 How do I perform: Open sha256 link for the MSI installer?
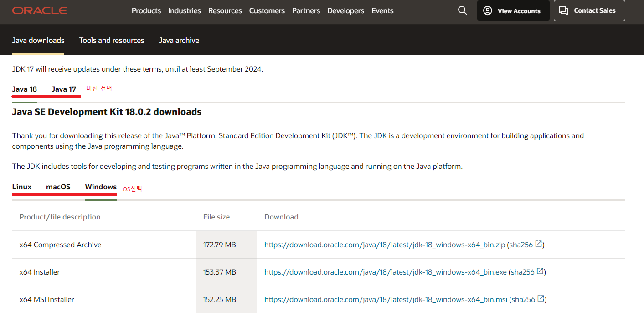[x=523, y=299]
